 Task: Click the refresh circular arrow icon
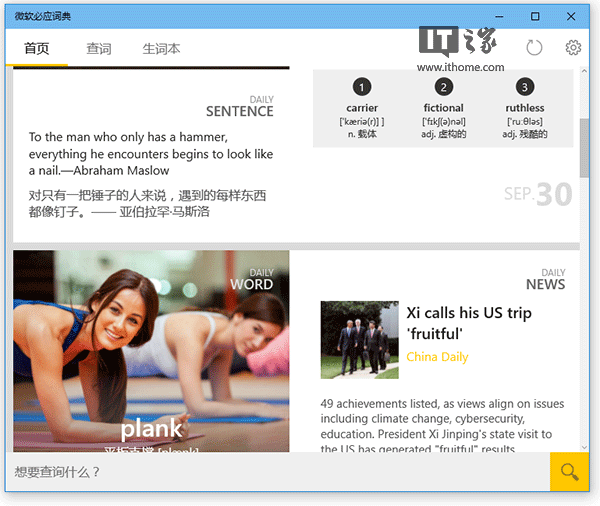tap(534, 48)
